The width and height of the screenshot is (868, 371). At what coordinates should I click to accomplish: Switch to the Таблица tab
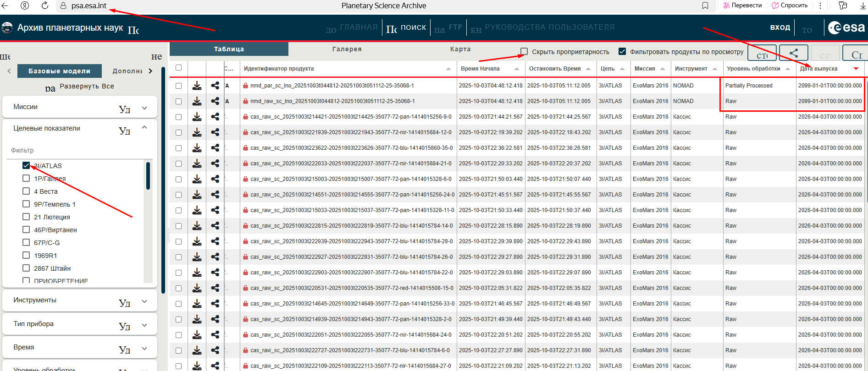(229, 49)
